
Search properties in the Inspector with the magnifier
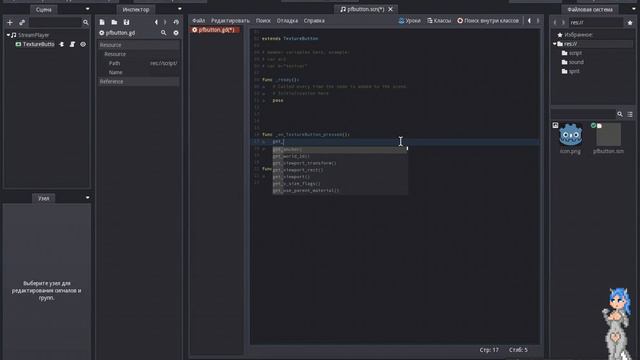point(163,33)
